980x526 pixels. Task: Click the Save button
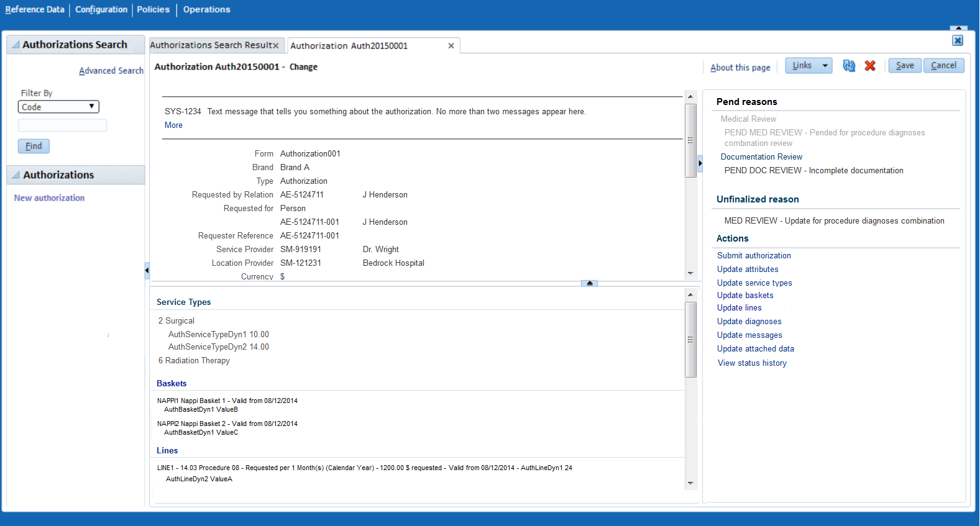tap(905, 65)
